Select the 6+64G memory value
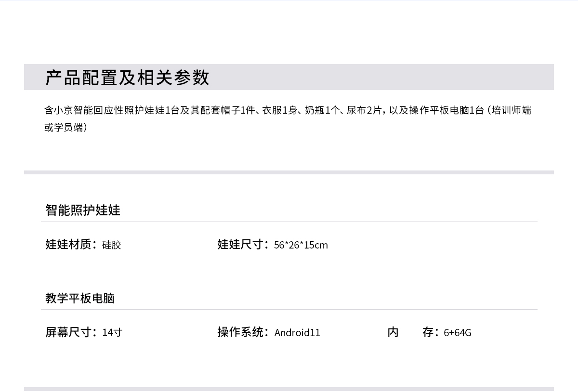The width and height of the screenshot is (578, 392). tap(458, 333)
